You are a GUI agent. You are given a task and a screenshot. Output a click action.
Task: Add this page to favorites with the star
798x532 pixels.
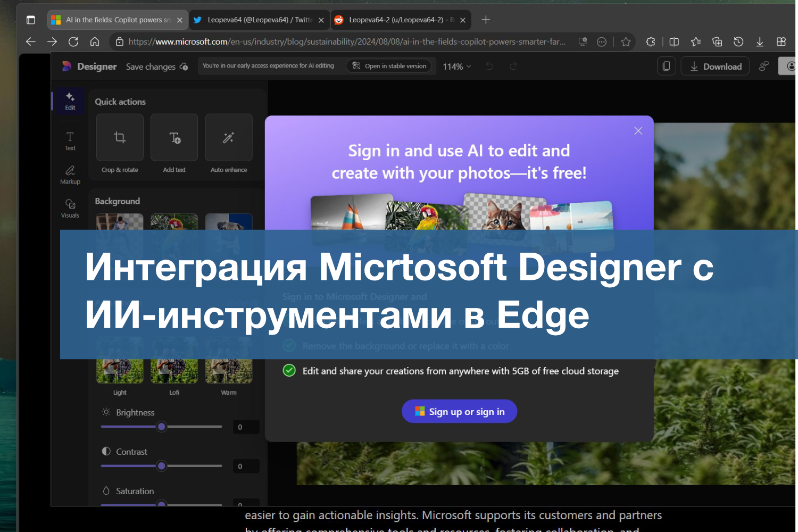pos(626,41)
